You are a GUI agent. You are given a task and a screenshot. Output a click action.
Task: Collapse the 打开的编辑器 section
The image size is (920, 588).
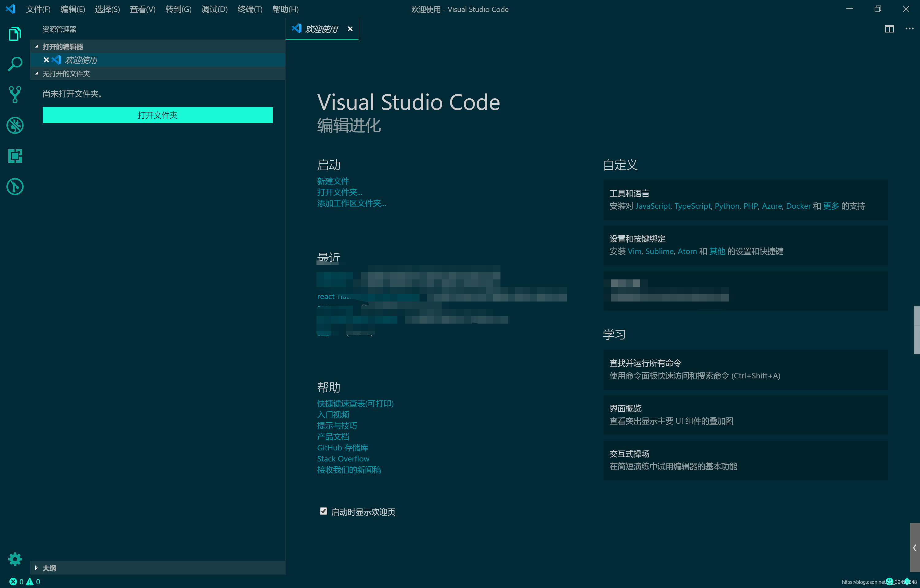tap(157, 46)
